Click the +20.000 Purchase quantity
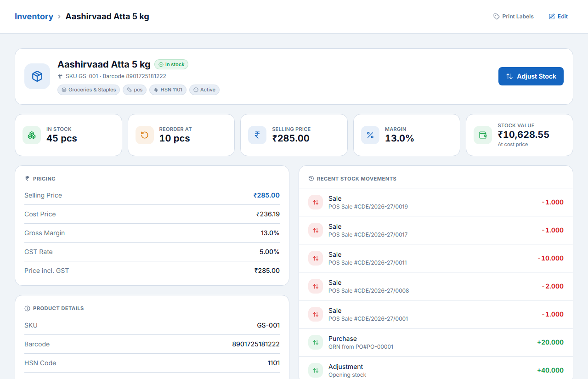Viewport: 588px width, 379px height. 550,342
